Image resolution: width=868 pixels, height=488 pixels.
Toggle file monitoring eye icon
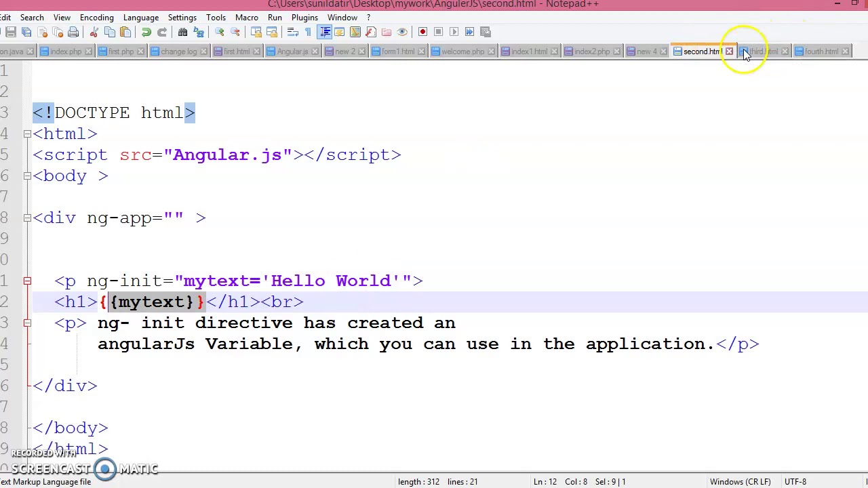[401, 32]
